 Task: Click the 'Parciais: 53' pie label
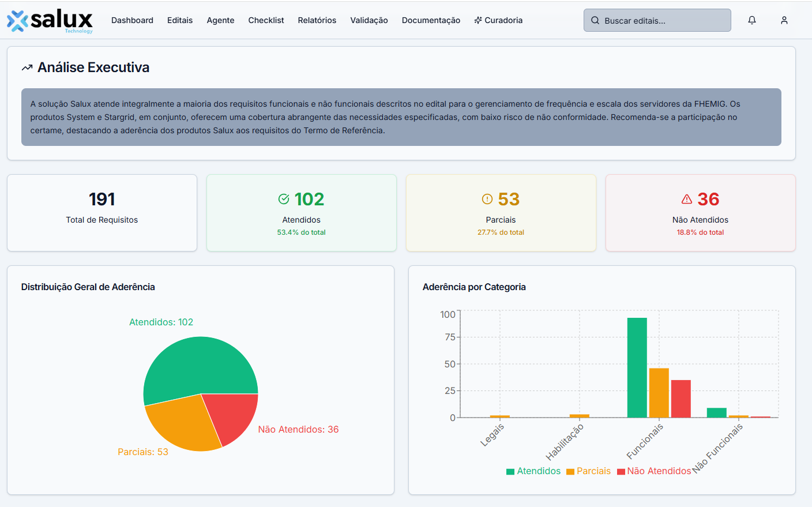tap(143, 452)
